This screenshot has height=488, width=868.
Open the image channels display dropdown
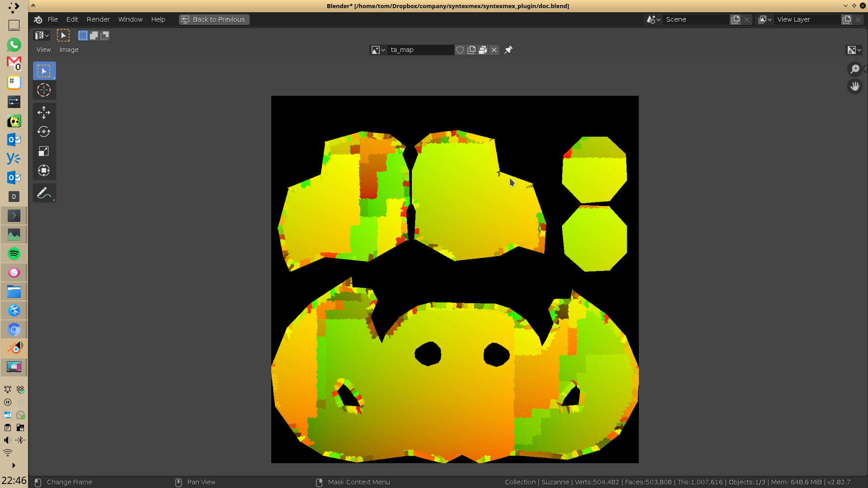click(x=854, y=50)
